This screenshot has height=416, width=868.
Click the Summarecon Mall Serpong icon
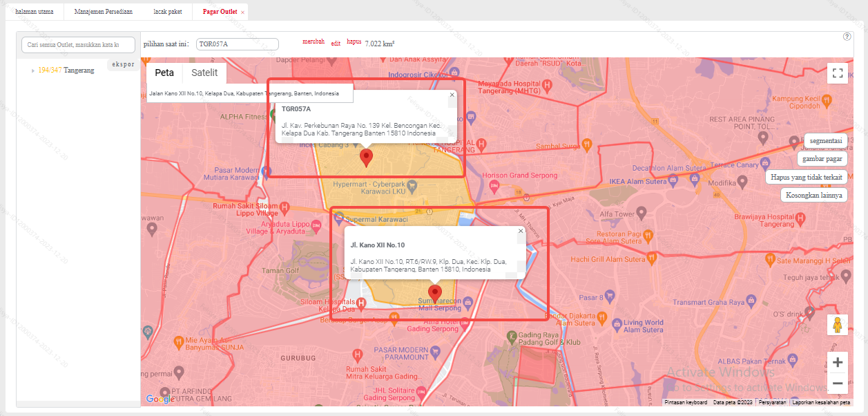(x=468, y=303)
